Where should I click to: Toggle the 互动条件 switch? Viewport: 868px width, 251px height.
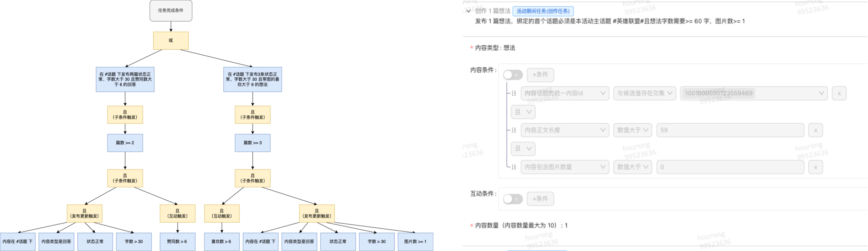[x=513, y=199]
